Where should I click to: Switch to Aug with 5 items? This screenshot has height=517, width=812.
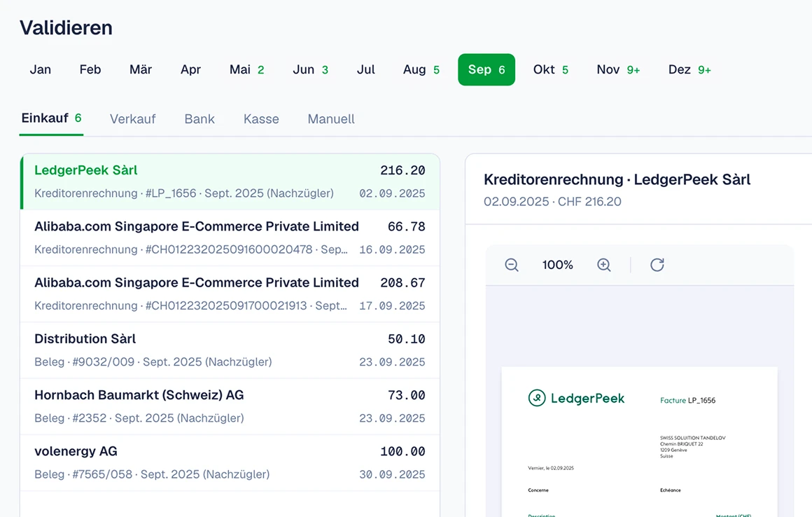421,69
